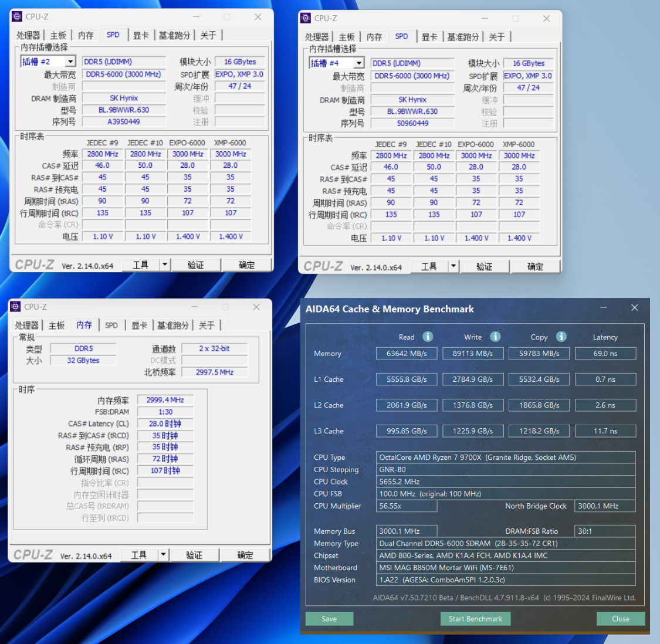This screenshot has width=660, height=644.
Task: Click the CPU-Z app icon of the Slot #2 window
Action: point(17,16)
